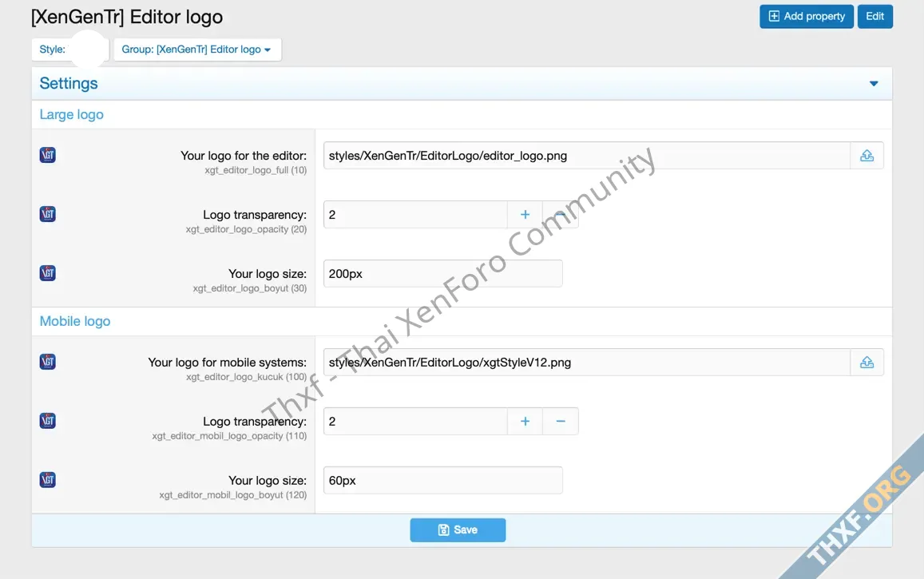
Task: Click the Settings header title
Action: (69, 84)
